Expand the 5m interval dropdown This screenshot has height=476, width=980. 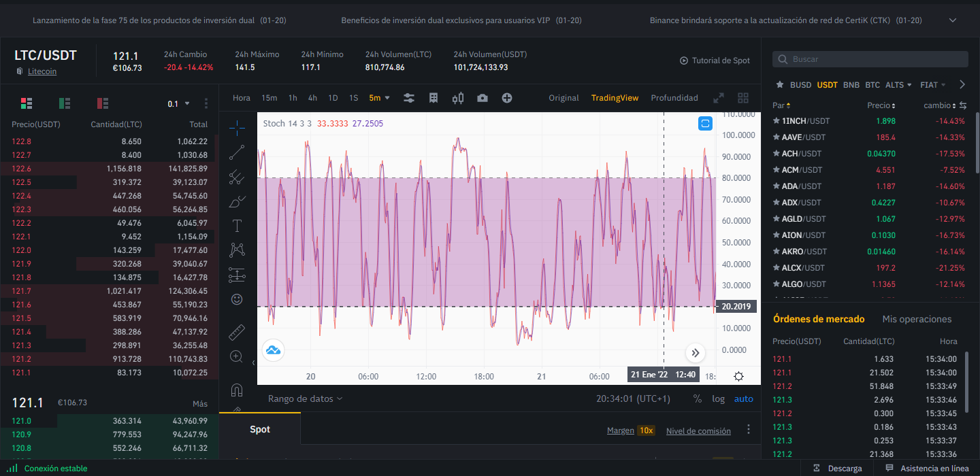[379, 98]
